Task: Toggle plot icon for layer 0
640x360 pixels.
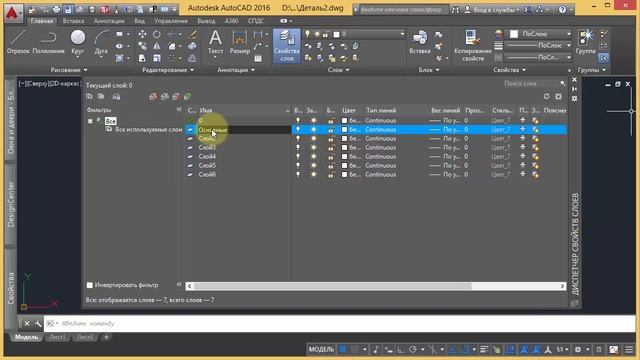Action: (523, 120)
